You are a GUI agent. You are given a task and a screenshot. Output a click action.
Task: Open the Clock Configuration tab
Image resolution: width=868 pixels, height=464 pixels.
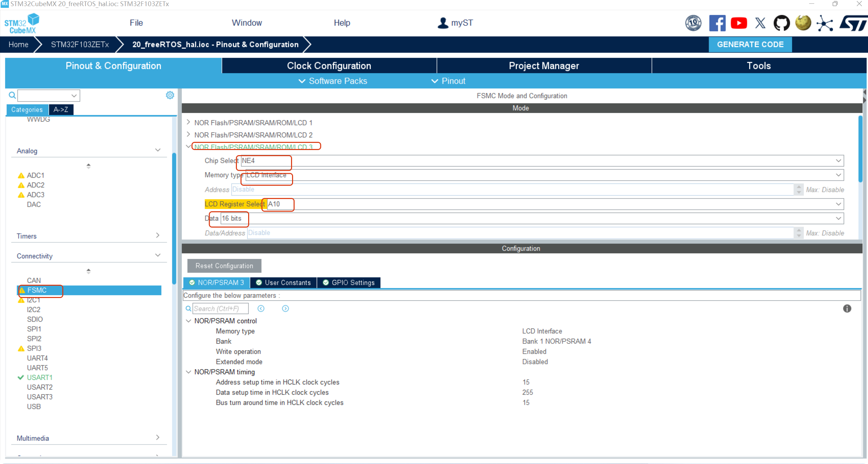pyautogui.click(x=329, y=66)
